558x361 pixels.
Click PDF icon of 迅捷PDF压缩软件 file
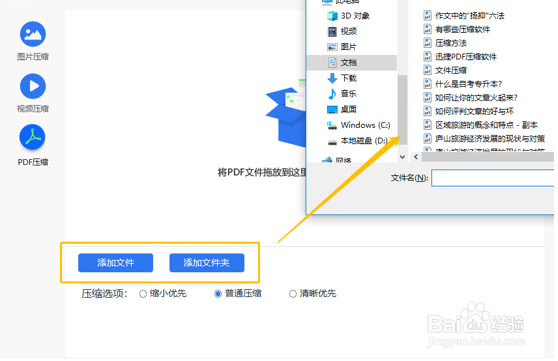[427, 56]
